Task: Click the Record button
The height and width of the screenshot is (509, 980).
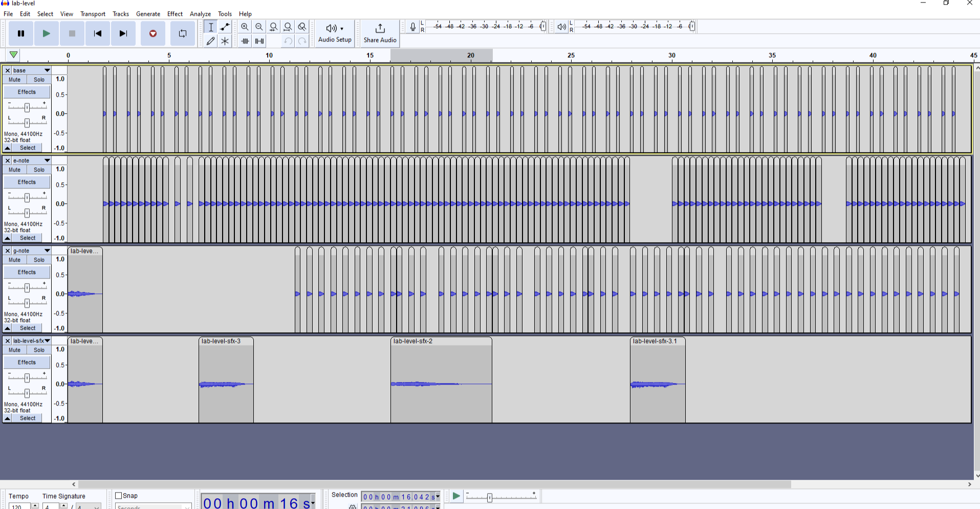Action: tap(153, 34)
